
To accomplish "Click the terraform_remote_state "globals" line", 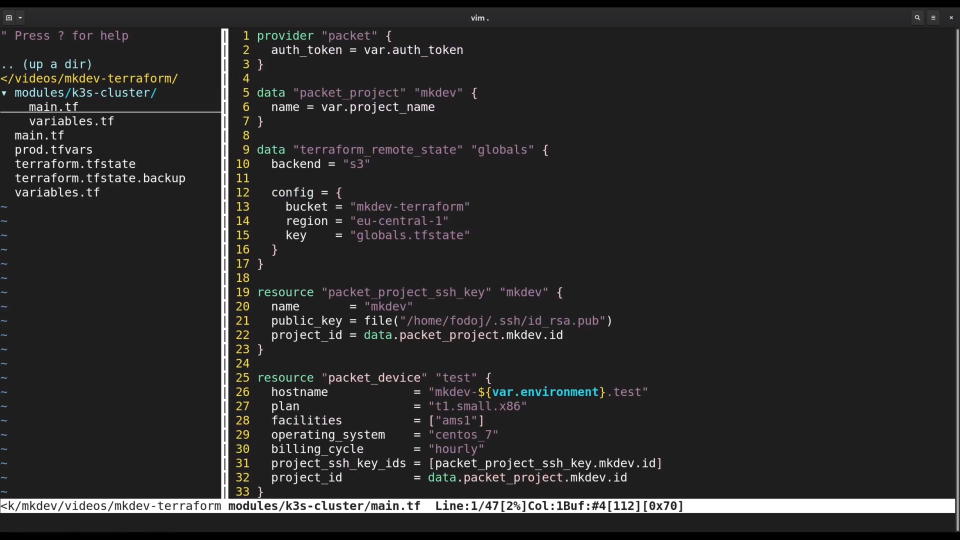I will 402,150.
